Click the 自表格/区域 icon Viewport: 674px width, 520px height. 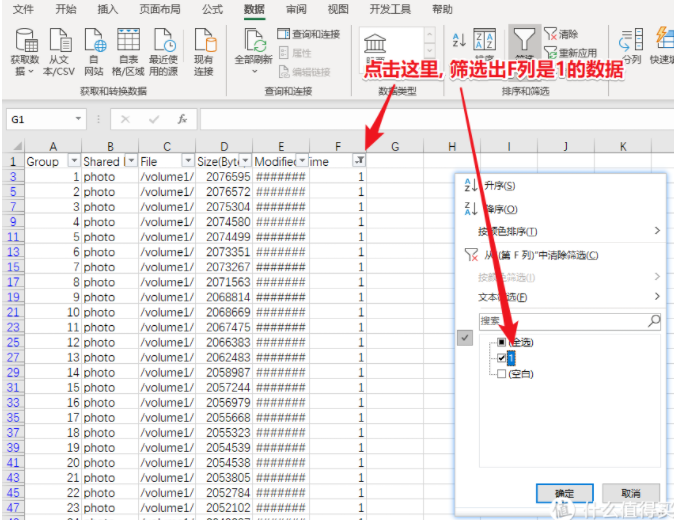click(x=128, y=41)
